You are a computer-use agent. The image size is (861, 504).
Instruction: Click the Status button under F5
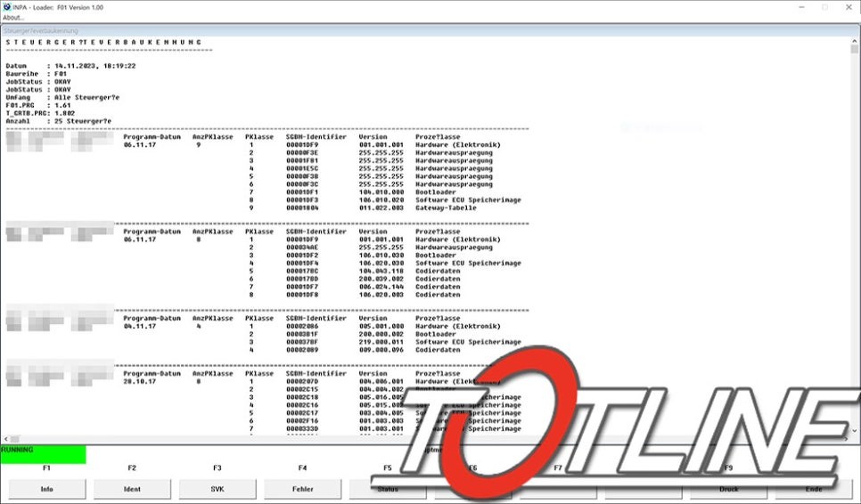click(387, 489)
